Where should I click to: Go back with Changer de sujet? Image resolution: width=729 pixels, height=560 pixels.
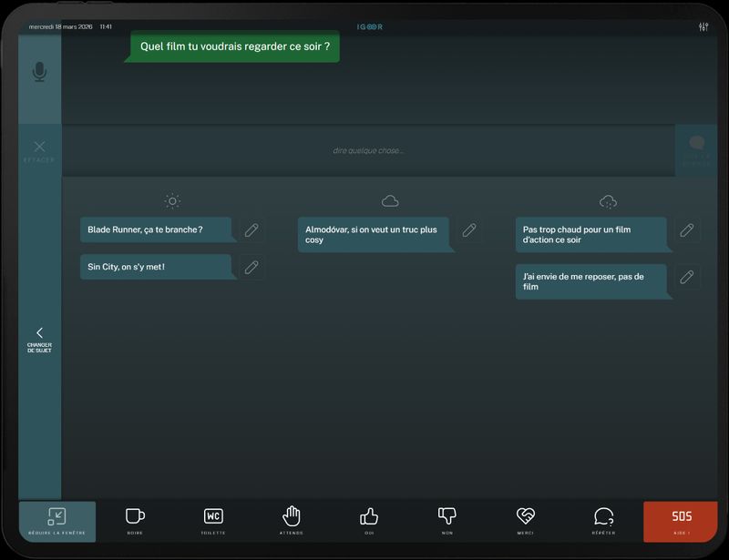(x=39, y=340)
